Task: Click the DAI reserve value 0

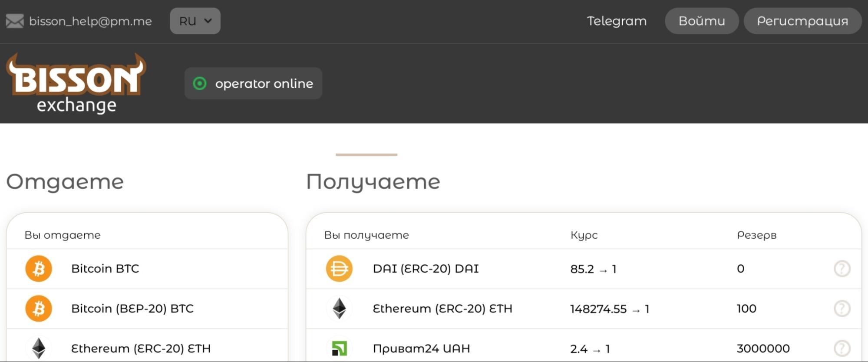Action: pos(741,269)
